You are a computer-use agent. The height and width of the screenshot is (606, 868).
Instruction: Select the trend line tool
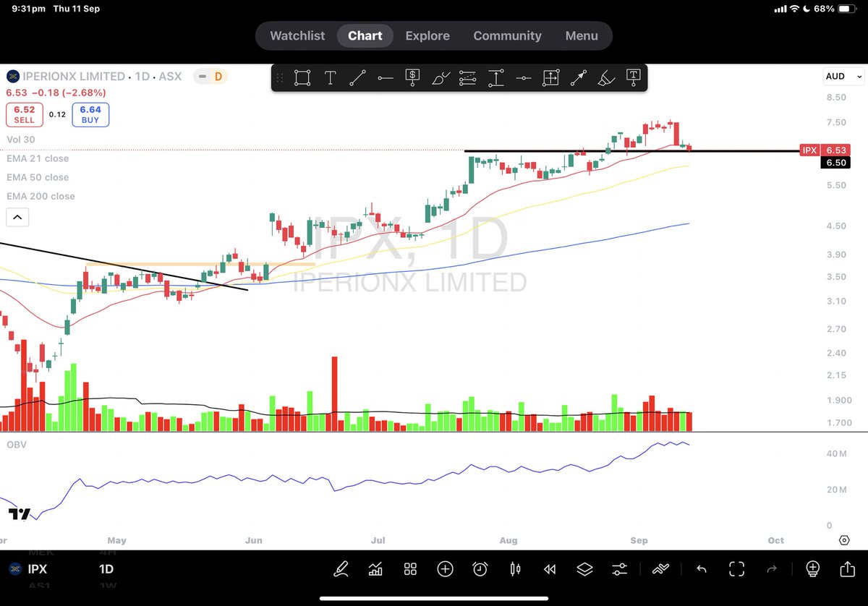click(x=357, y=78)
